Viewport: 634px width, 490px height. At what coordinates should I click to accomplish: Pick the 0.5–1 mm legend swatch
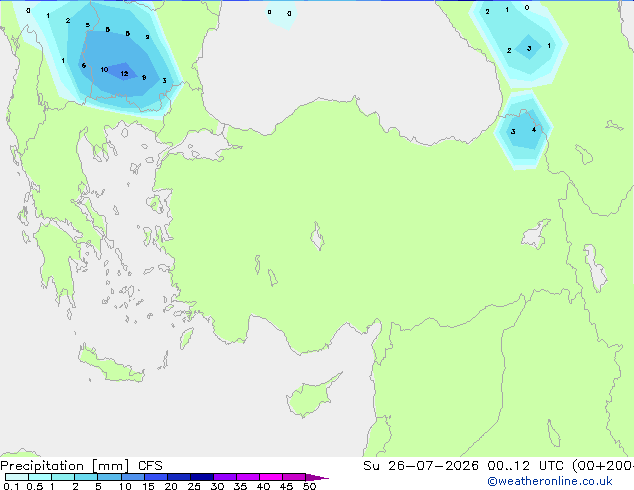pos(40,477)
